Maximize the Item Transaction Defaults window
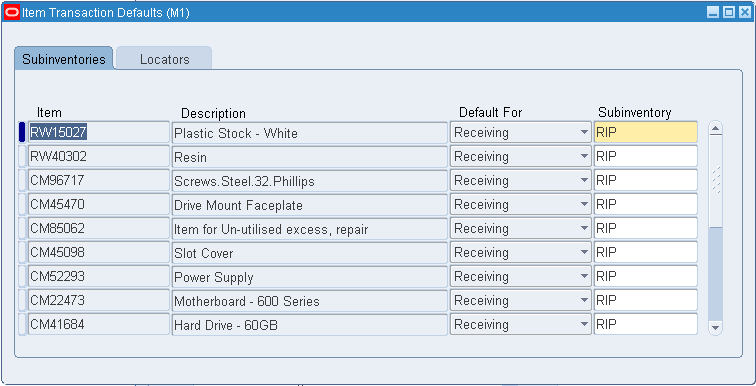Screen dimensions: 756x386 (729, 13)
